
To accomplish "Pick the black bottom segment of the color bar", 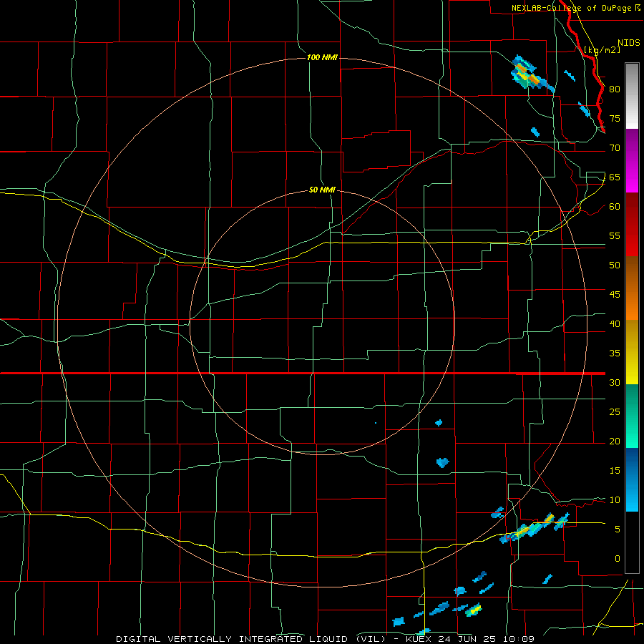I will click(632, 542).
